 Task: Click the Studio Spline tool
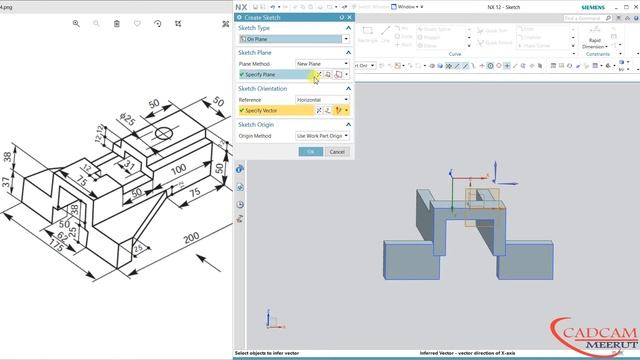tap(433, 29)
